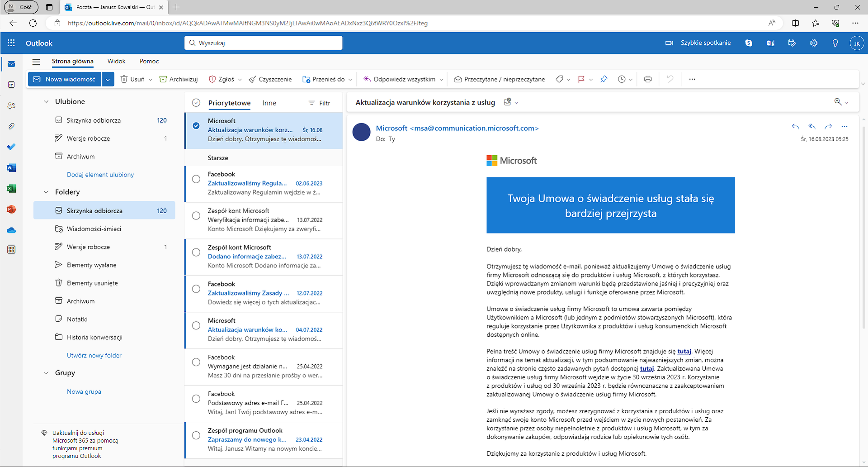Screen dimensions: 868x467
Task: Launch PowerPoint from the left rail
Action: click(11, 210)
